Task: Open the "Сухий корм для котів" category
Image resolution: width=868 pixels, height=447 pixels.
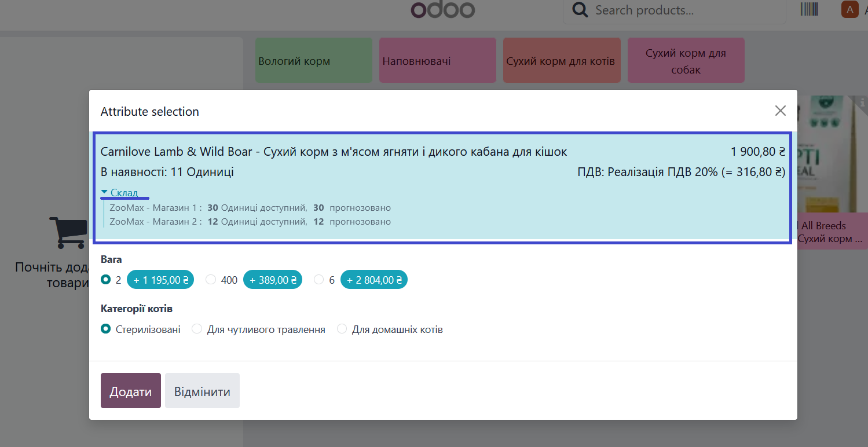Action: click(561, 60)
